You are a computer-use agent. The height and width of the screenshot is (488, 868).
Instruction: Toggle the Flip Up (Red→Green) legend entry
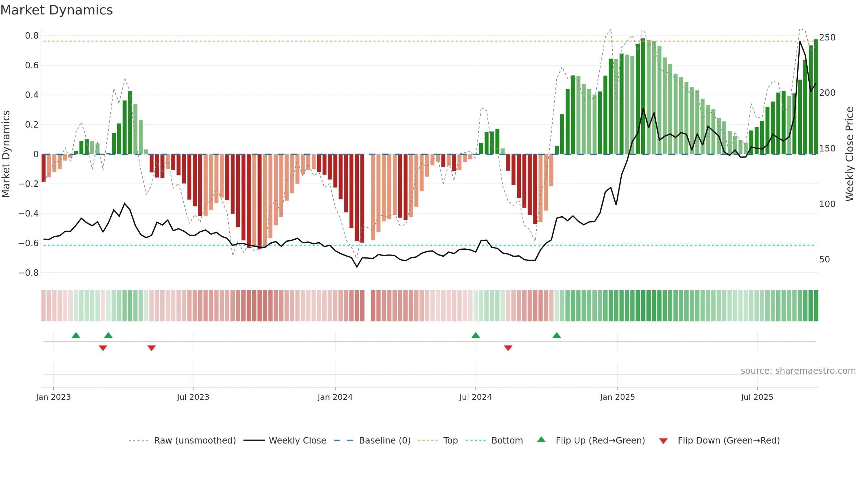coord(591,440)
